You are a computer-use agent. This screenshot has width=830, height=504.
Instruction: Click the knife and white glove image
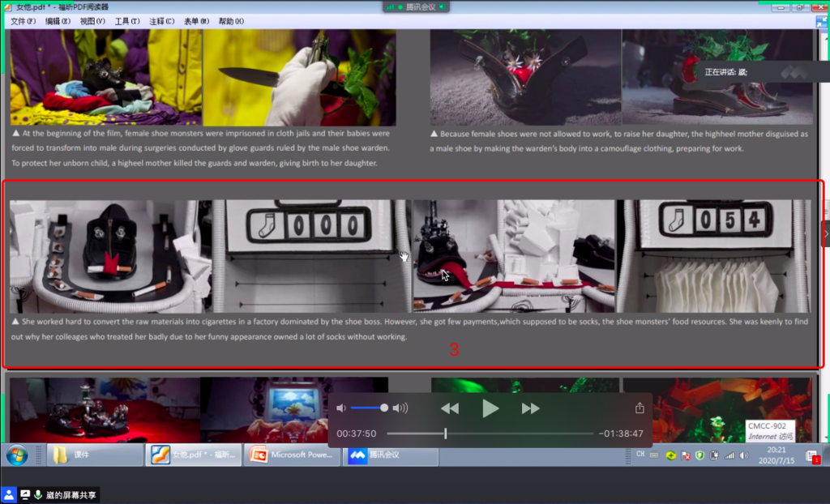(x=300, y=77)
